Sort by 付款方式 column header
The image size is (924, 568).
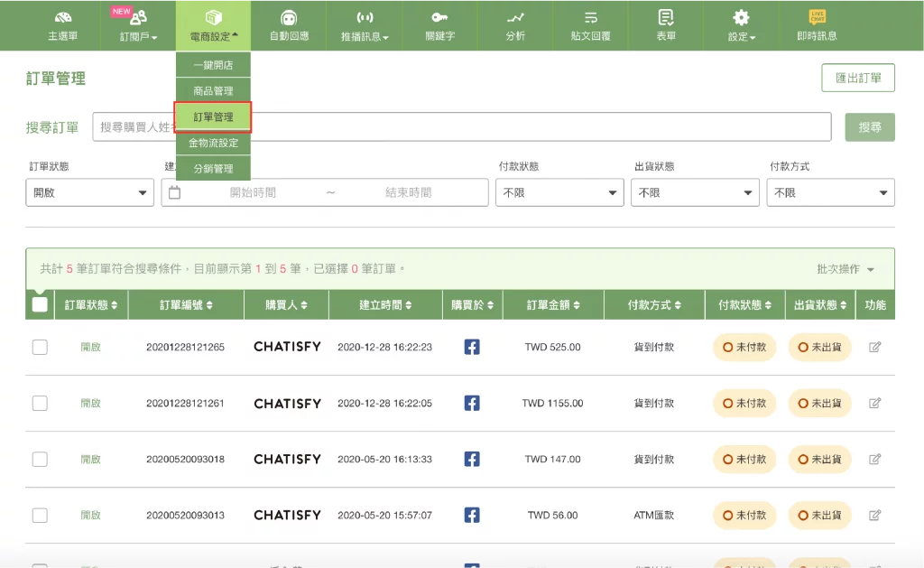coord(654,305)
